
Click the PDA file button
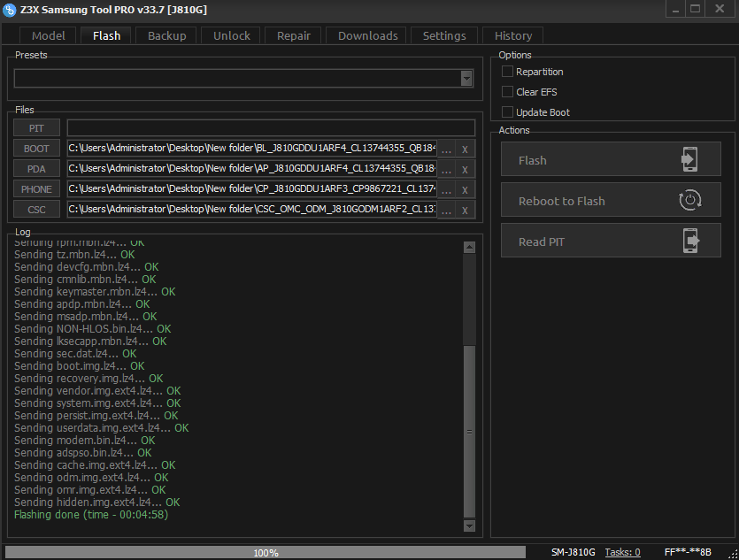click(37, 169)
